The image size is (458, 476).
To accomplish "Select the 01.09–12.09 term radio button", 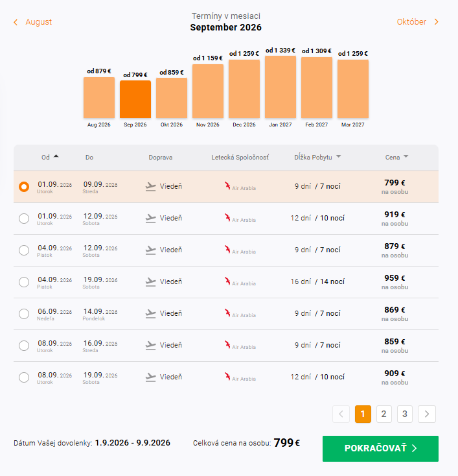I will [x=24, y=219].
